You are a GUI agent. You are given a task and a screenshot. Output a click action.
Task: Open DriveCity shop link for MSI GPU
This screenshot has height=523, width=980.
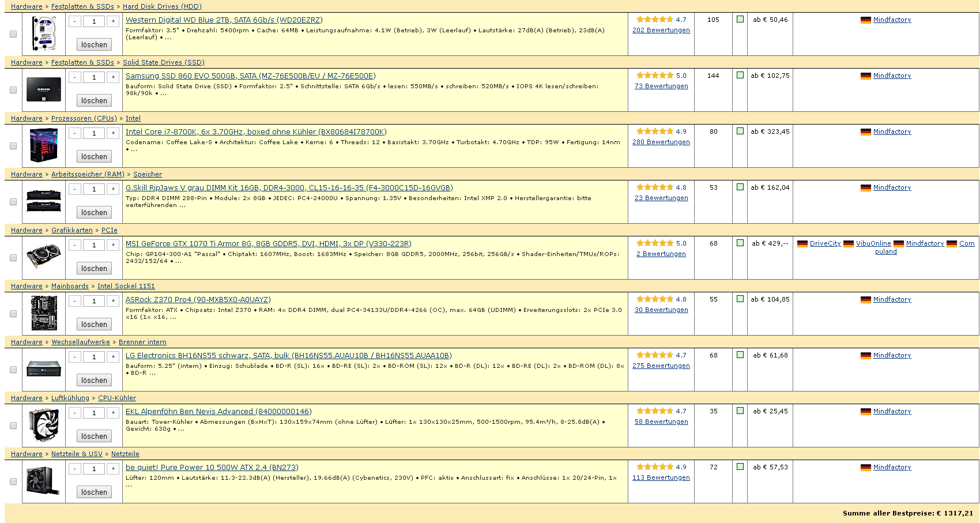[x=826, y=243]
